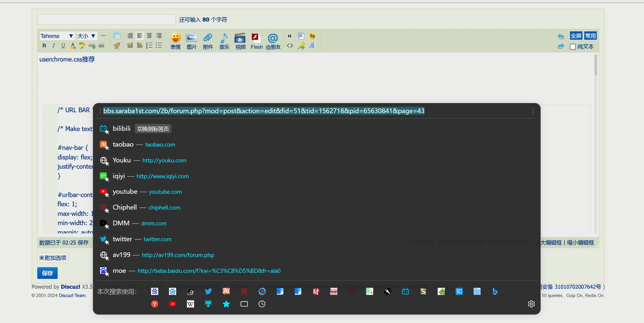The height and width of the screenshot is (323, 644).
Task: Clear formatting with the broom icon
Action: coord(117,45)
